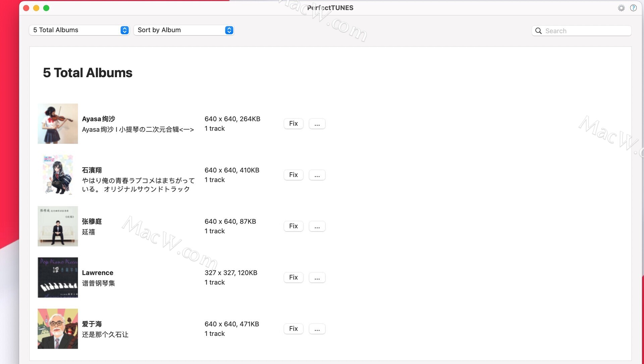Viewport: 644px width, 364px height.
Task: Click artwork info 640 x 640, 410KB
Action: coord(232,170)
